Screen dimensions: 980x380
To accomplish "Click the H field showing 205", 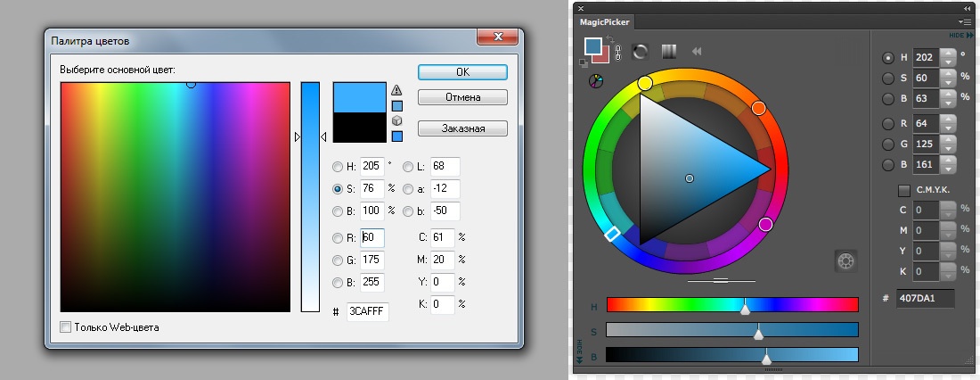I will point(372,167).
